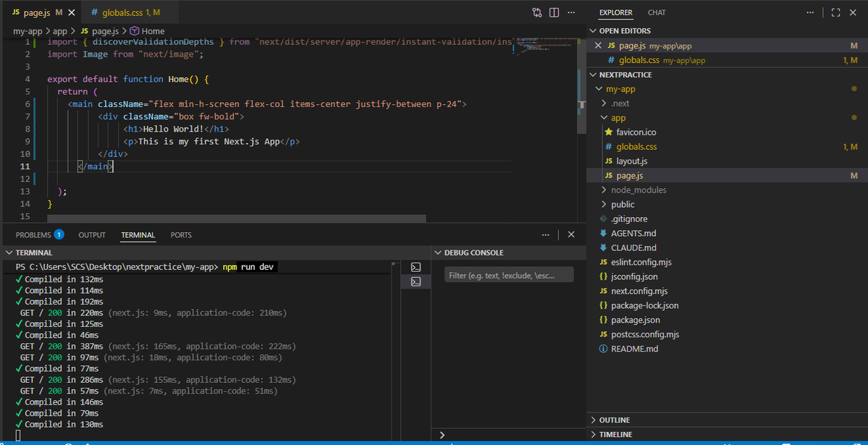Split the editor to the right
868x445 pixels.
click(554, 12)
